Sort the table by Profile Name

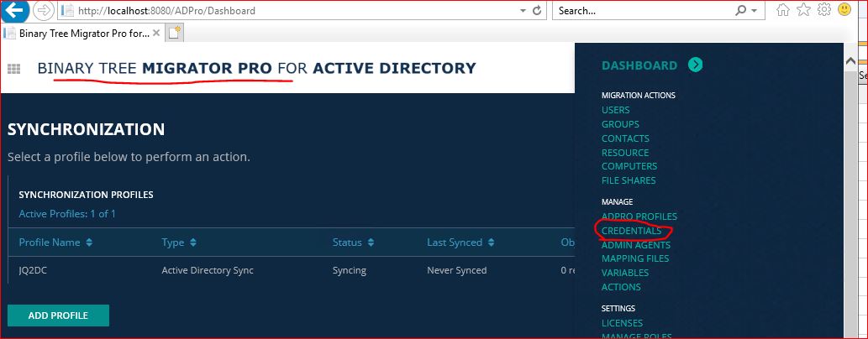[55, 243]
